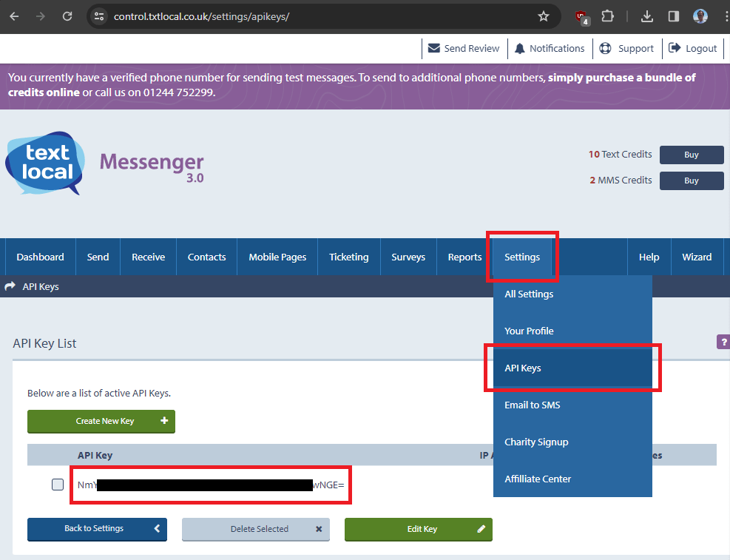Launch the Wizard

point(697,257)
